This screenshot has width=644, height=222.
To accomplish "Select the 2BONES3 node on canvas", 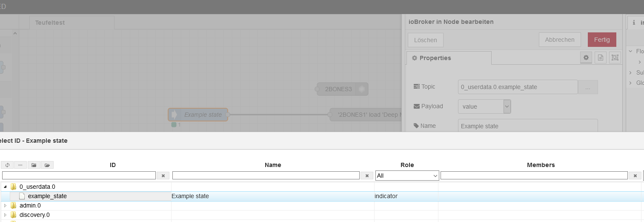I will click(x=343, y=89).
